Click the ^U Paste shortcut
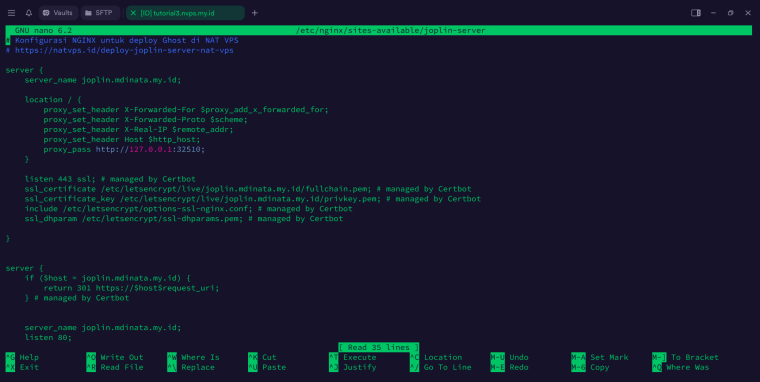 point(267,367)
